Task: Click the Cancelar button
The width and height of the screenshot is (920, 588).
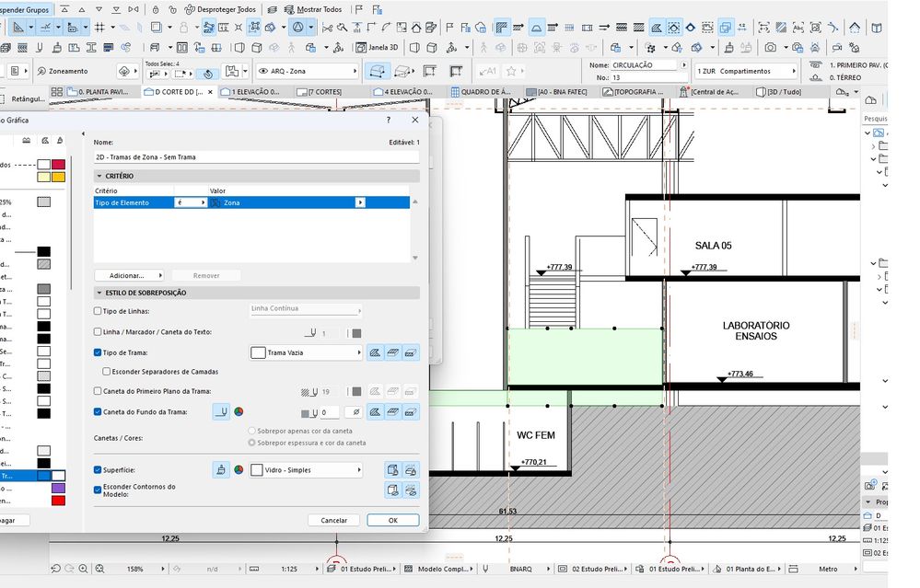Action: (334, 520)
